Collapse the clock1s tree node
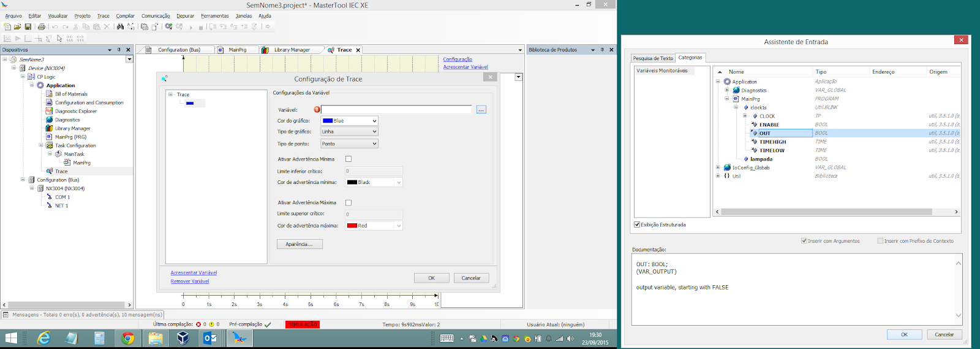The height and width of the screenshot is (349, 980). pos(736,107)
